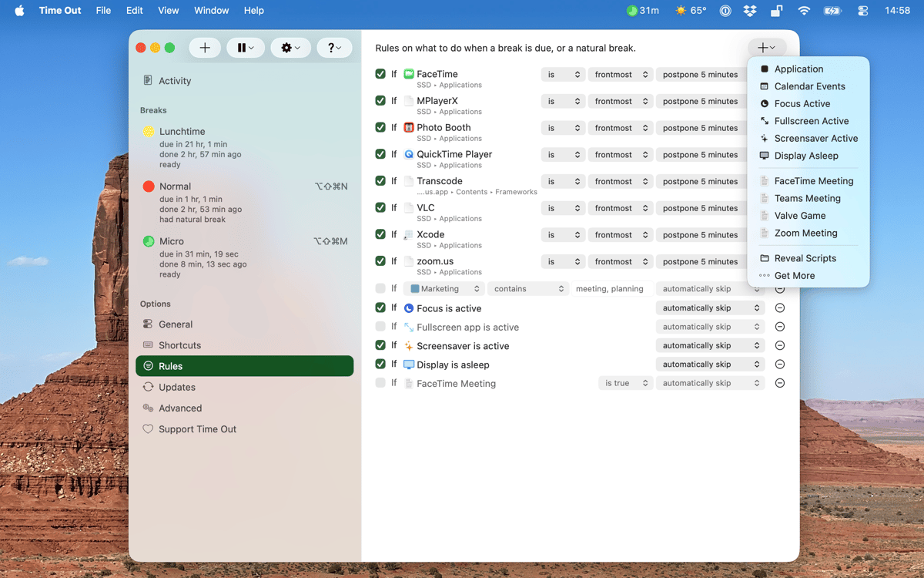
Task: Click the meeting, planning keywords field
Action: pyautogui.click(x=610, y=289)
